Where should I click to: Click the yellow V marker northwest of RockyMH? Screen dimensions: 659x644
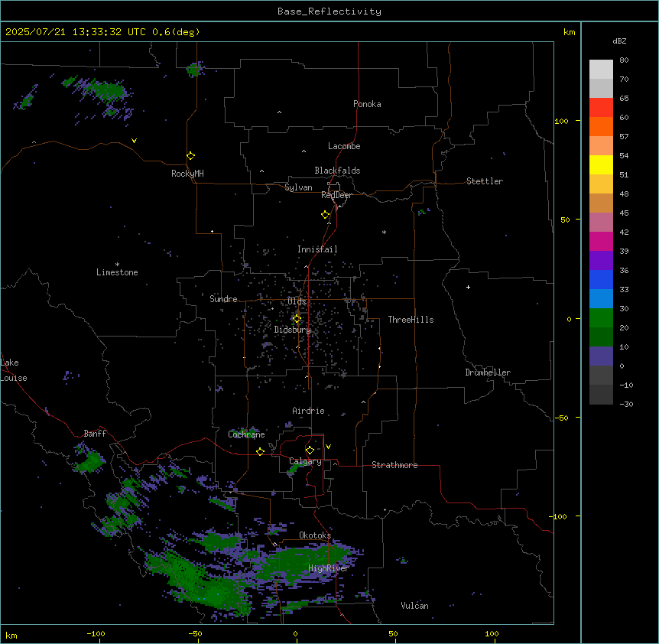pos(134,141)
